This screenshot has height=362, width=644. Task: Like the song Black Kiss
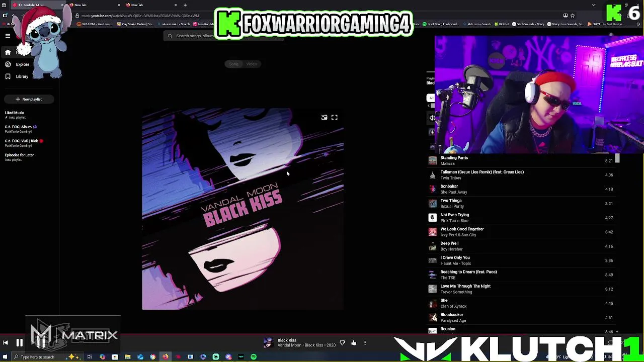354,343
